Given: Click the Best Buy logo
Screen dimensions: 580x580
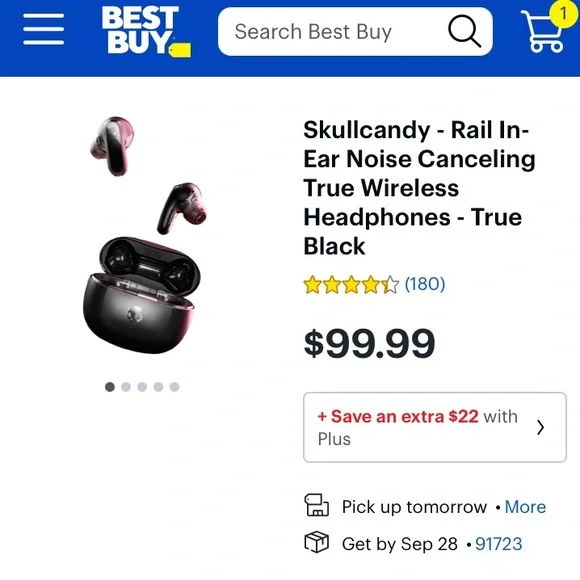Looking at the screenshot, I should point(146,31).
